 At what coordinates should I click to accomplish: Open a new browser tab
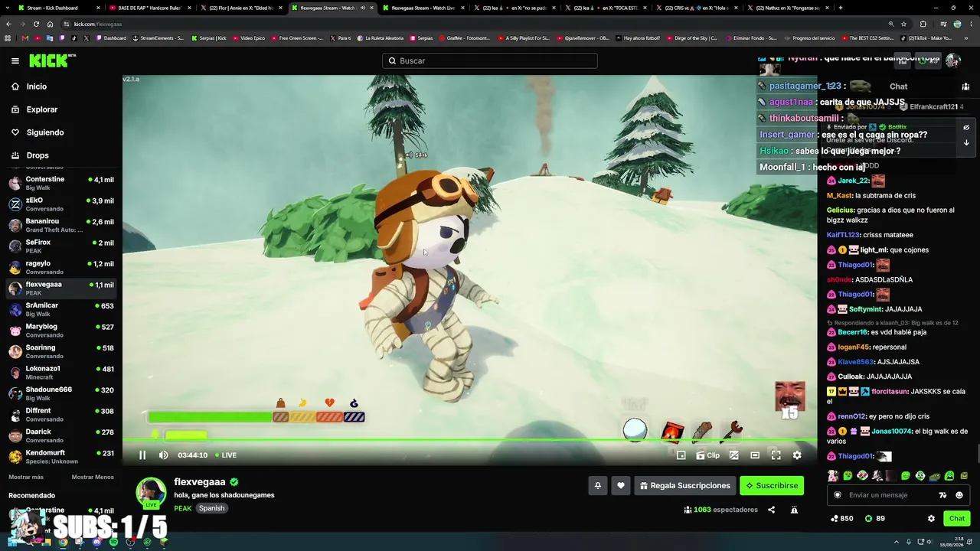click(x=840, y=8)
